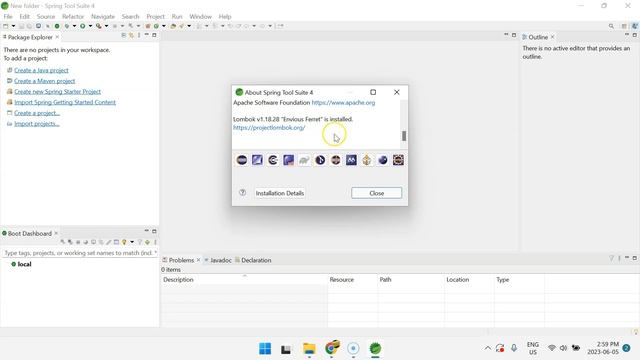Click Import projects... link
Screen dimensions: 640x360
tap(37, 124)
